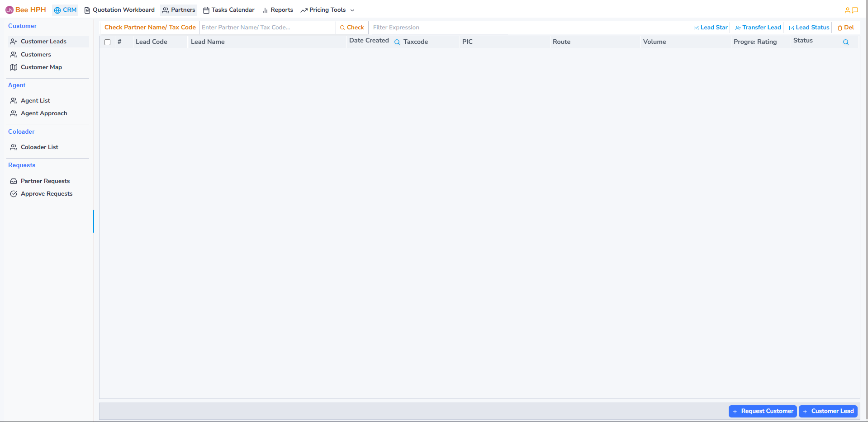The image size is (868, 422).
Task: Open the CRM module switcher
Action: 65,10
